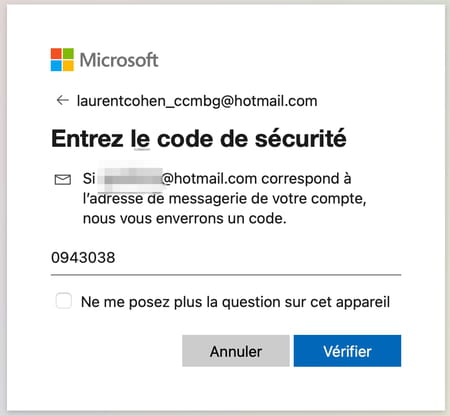Click the Annuler button

[236, 351]
